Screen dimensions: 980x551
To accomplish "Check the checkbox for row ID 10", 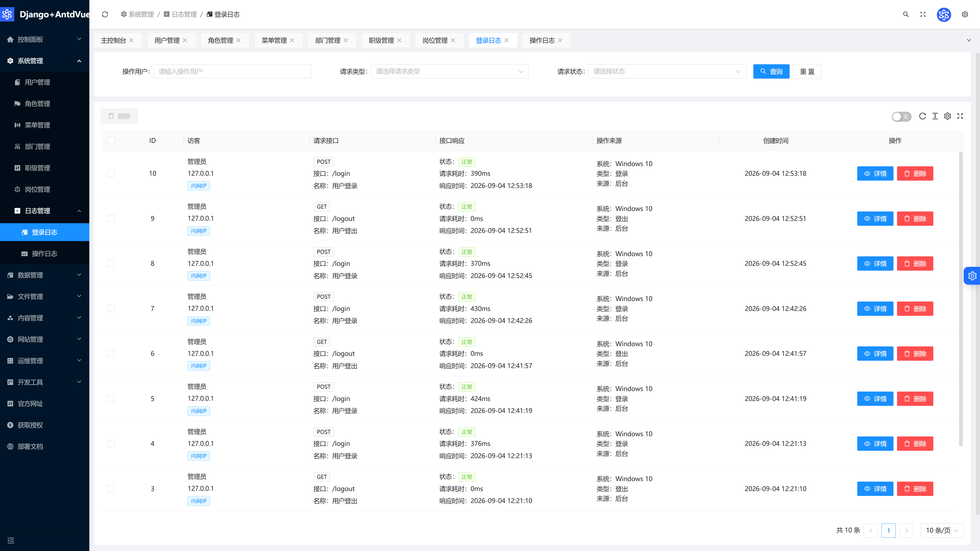I will 111,173.
